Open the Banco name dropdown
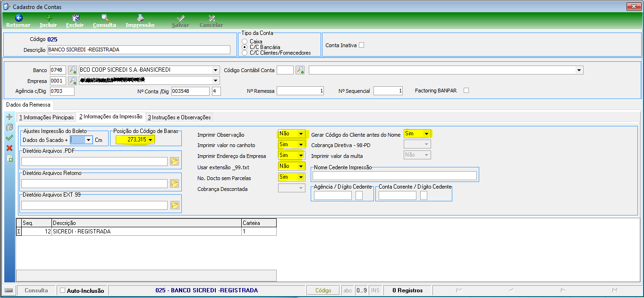 coord(216,70)
